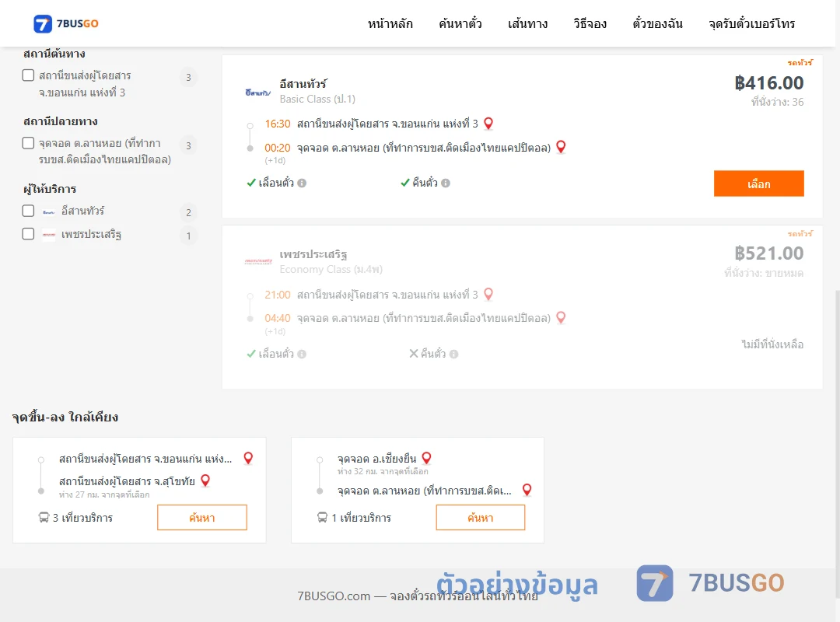
Task: Click map pin of ขอนแก่น station in nearby card
Action: [x=248, y=458]
